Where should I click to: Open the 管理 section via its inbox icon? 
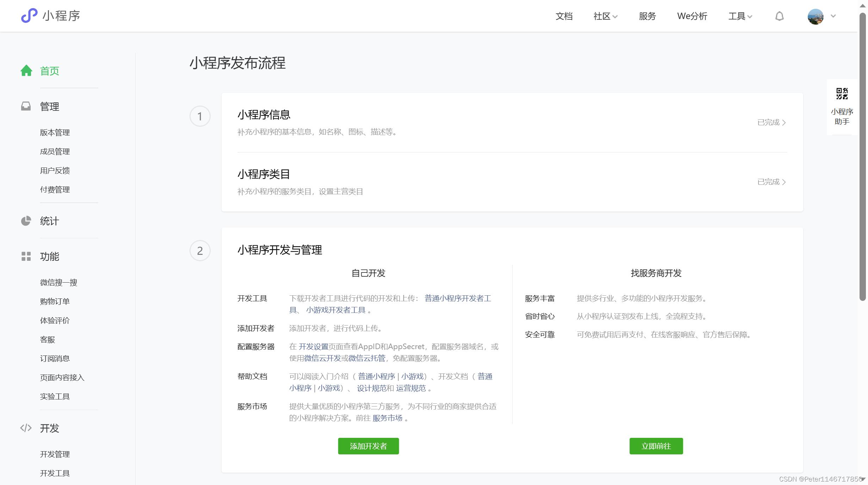26,106
